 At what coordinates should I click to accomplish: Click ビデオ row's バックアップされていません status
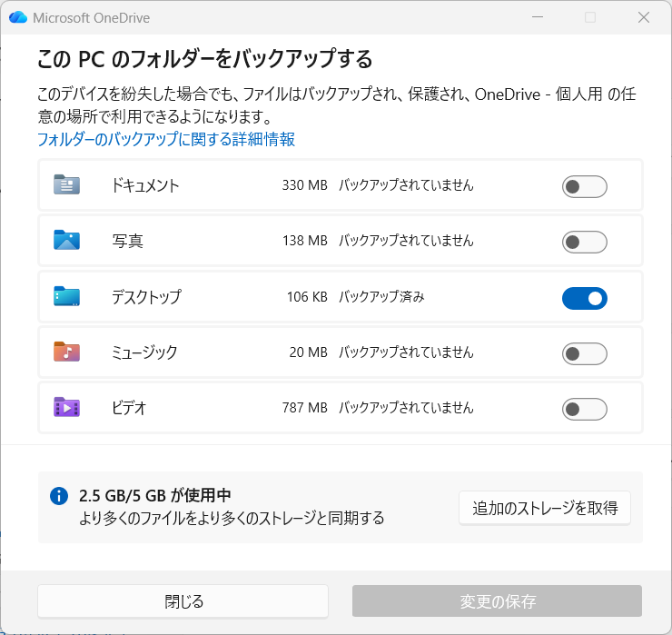406,407
